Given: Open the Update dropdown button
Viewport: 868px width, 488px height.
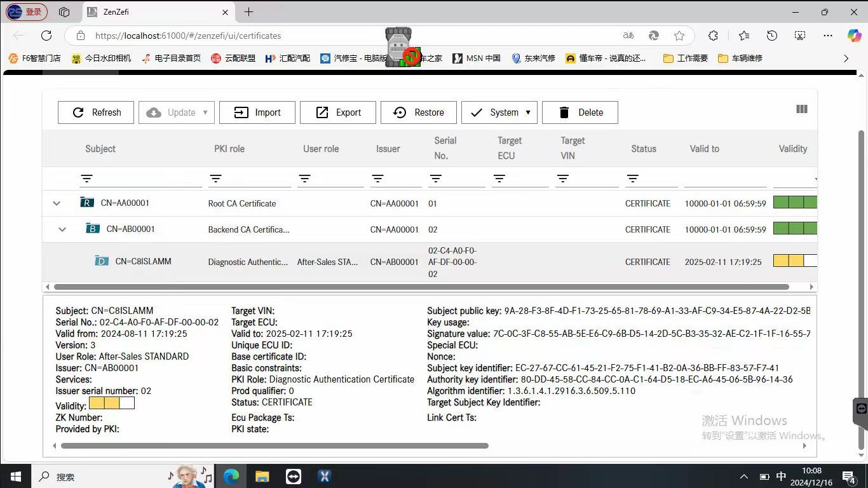Looking at the screenshot, I should [177, 112].
